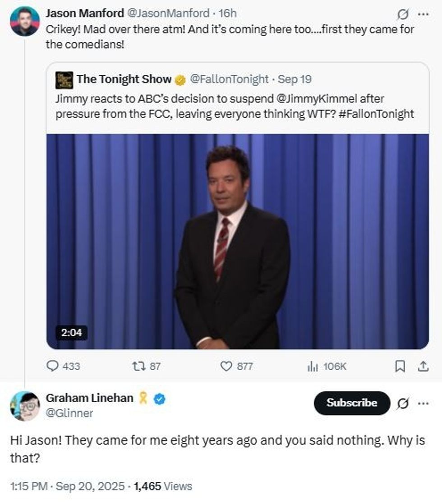Image resolution: width=442 pixels, height=504 pixels.
Task: Click Graham Linehan's blue verified badge
Action: 159,399
